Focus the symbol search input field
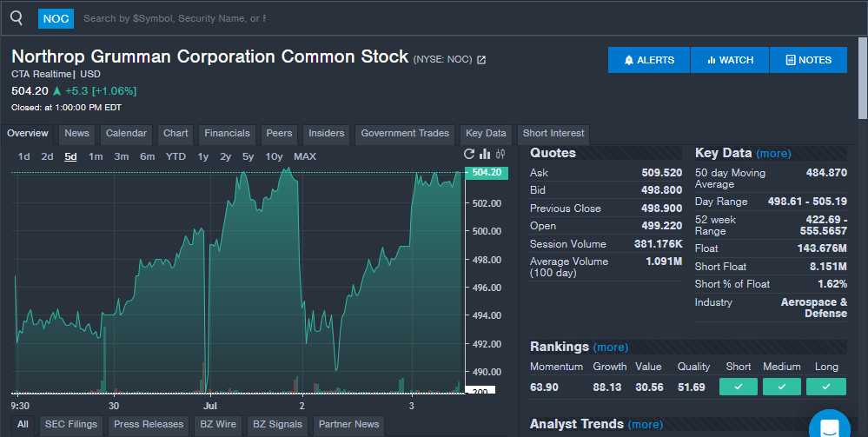This screenshot has width=868, height=437. click(x=175, y=18)
